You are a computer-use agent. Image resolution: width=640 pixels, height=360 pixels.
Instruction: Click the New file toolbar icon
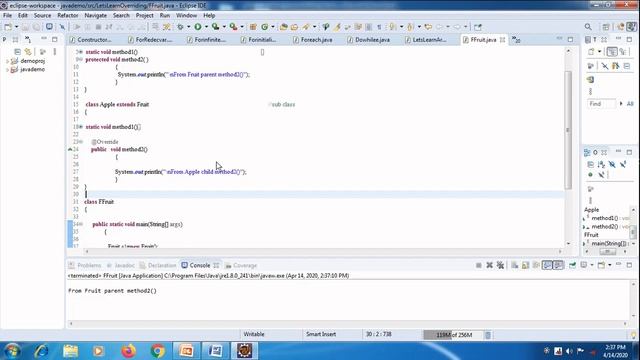tap(8, 27)
